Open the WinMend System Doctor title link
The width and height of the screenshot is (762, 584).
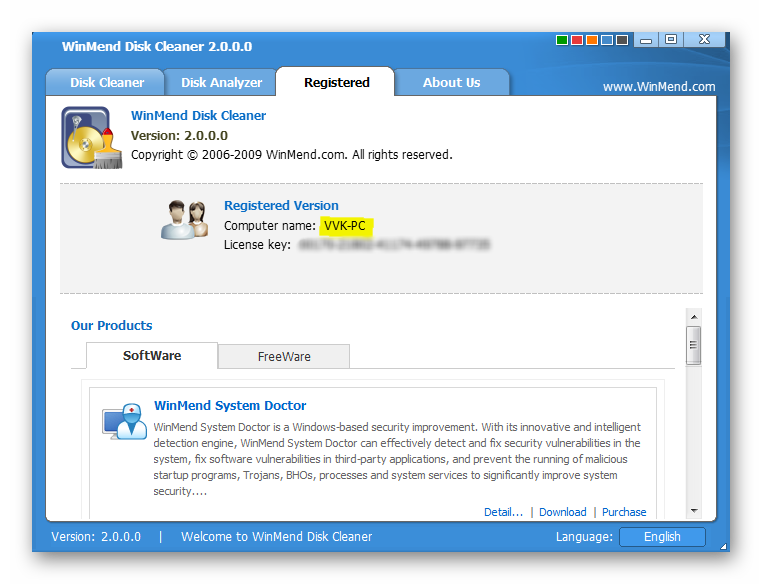point(230,406)
